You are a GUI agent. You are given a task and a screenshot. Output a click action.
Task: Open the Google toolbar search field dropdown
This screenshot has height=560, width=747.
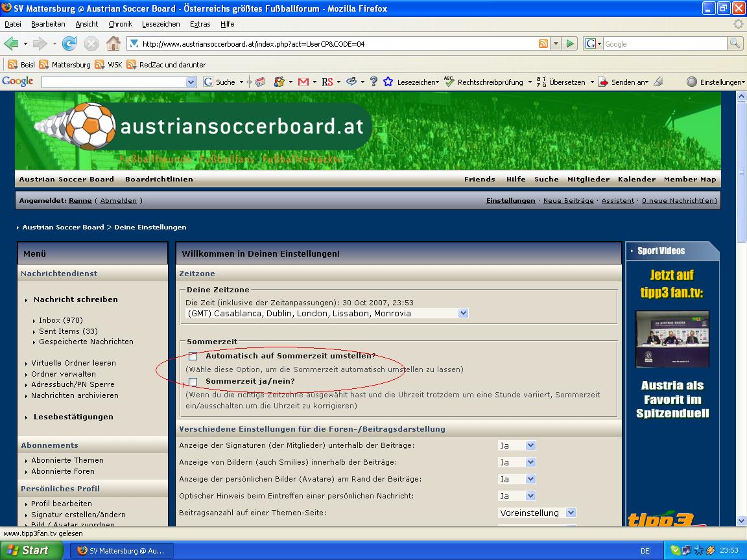coord(191,82)
